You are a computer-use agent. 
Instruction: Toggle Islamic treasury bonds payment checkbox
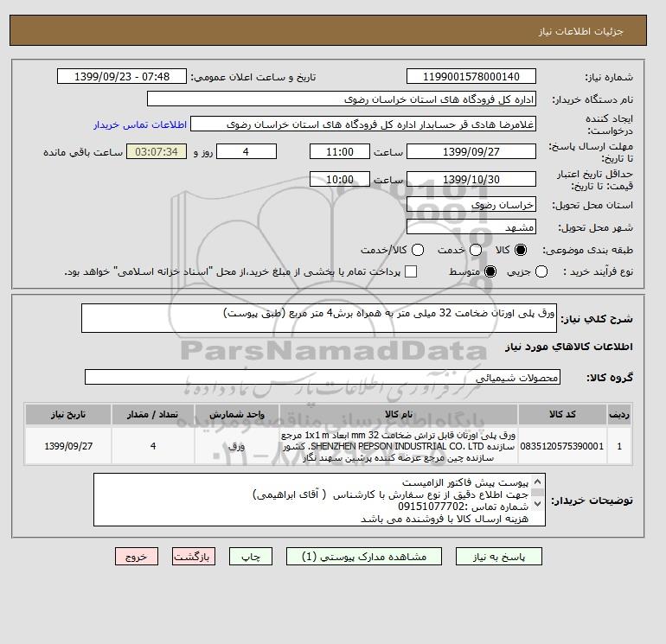tap(411, 271)
